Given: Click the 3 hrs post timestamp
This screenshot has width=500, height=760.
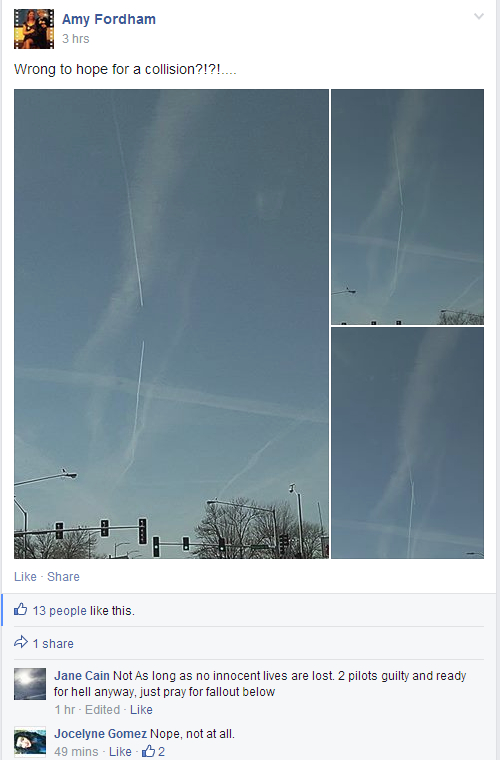Looking at the screenshot, I should (x=76, y=39).
